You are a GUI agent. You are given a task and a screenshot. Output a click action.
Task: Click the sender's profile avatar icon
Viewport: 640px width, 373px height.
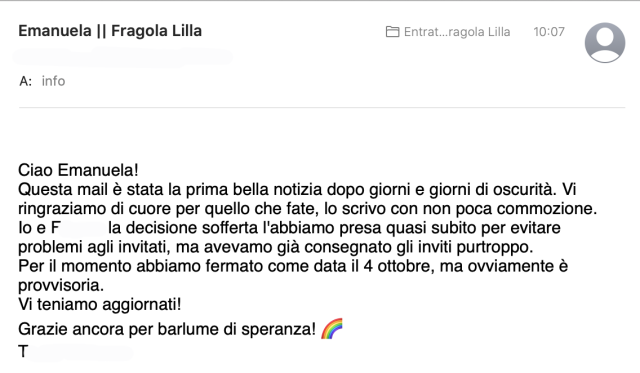(x=604, y=42)
